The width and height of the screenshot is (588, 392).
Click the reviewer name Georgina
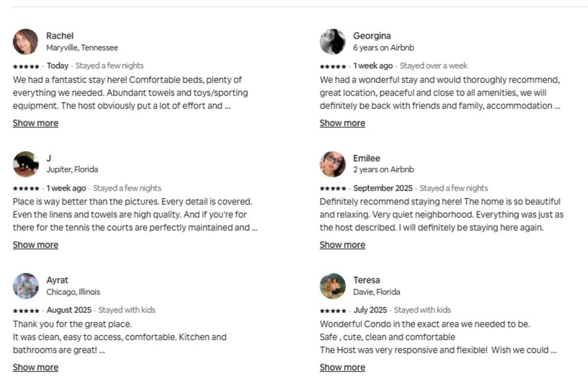[x=372, y=36]
